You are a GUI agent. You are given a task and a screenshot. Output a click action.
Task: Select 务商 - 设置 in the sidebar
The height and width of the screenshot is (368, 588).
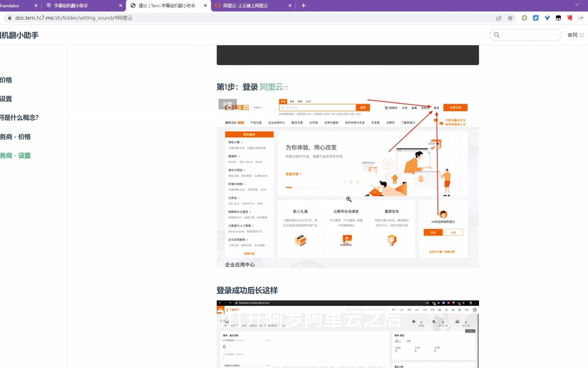click(15, 155)
